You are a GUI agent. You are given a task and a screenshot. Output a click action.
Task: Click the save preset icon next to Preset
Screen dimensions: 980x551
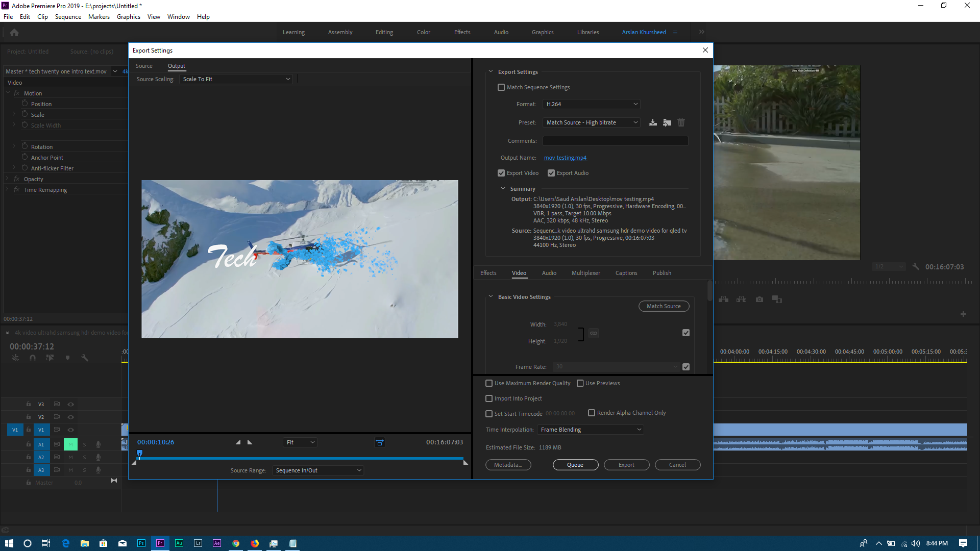[x=652, y=122]
